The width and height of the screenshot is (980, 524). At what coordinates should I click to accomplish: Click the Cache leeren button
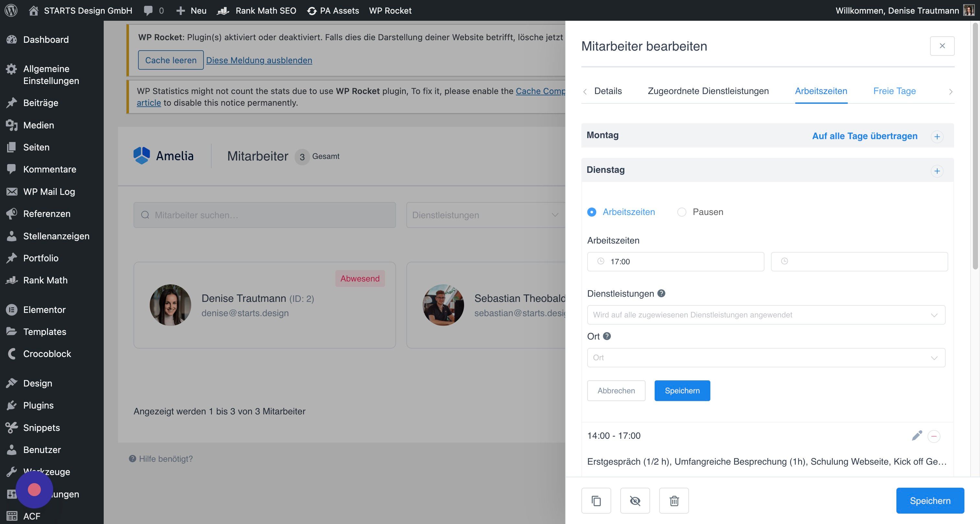click(x=171, y=60)
